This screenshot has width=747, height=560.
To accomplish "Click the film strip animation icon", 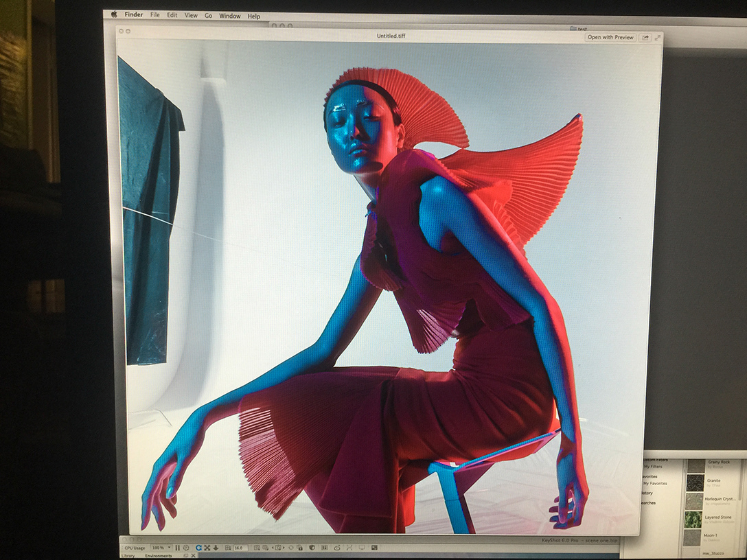I will (325, 548).
